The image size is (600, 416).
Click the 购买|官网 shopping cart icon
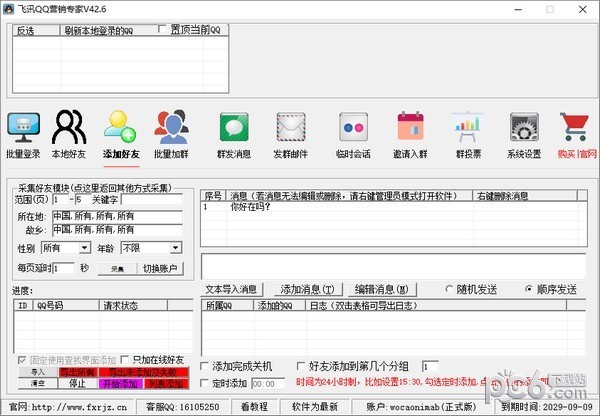click(x=574, y=127)
